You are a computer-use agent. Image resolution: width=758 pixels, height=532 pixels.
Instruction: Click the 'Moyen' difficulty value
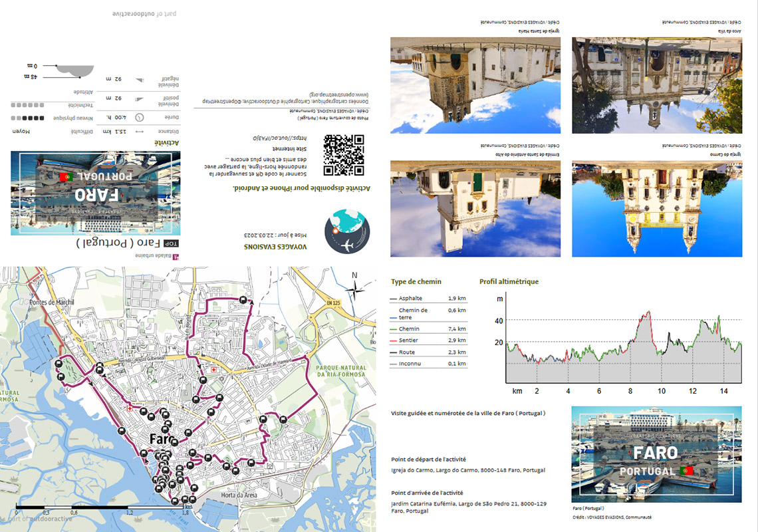[x=21, y=132]
